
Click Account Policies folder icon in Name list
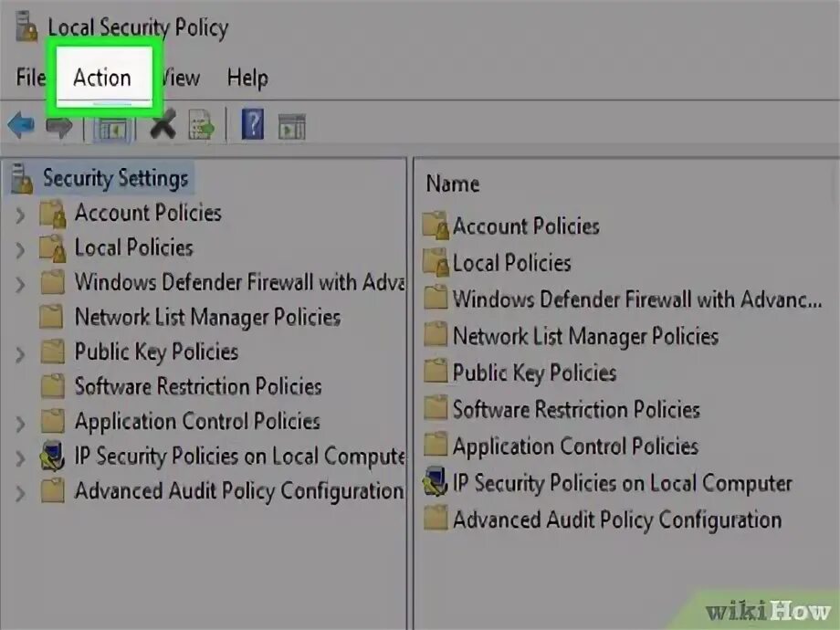pyautogui.click(x=435, y=225)
